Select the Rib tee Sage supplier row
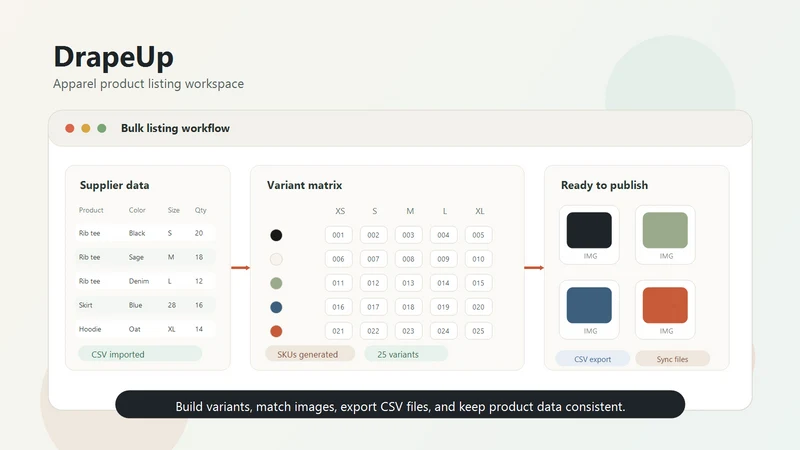This screenshot has height=450, width=800. [145, 257]
